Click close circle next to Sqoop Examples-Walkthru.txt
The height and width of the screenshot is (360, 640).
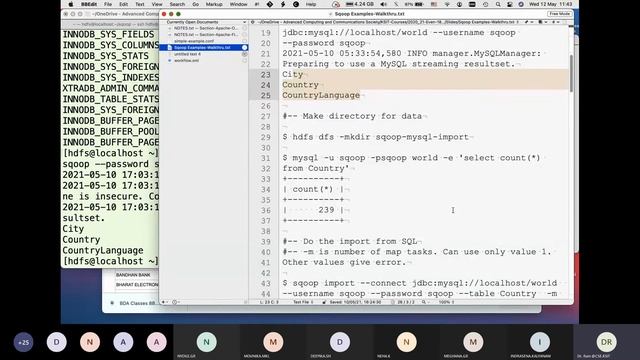[x=244, y=48]
